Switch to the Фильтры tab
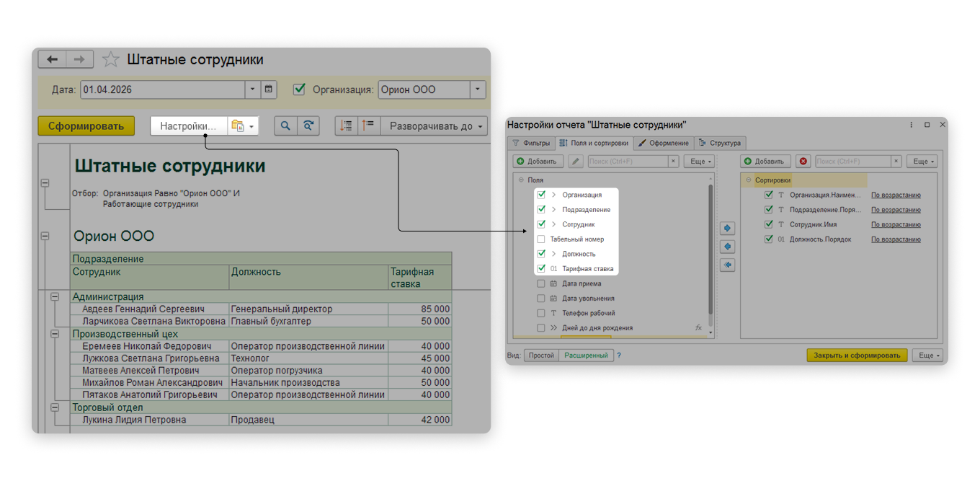Viewport: 980px width, 481px height. [x=531, y=143]
